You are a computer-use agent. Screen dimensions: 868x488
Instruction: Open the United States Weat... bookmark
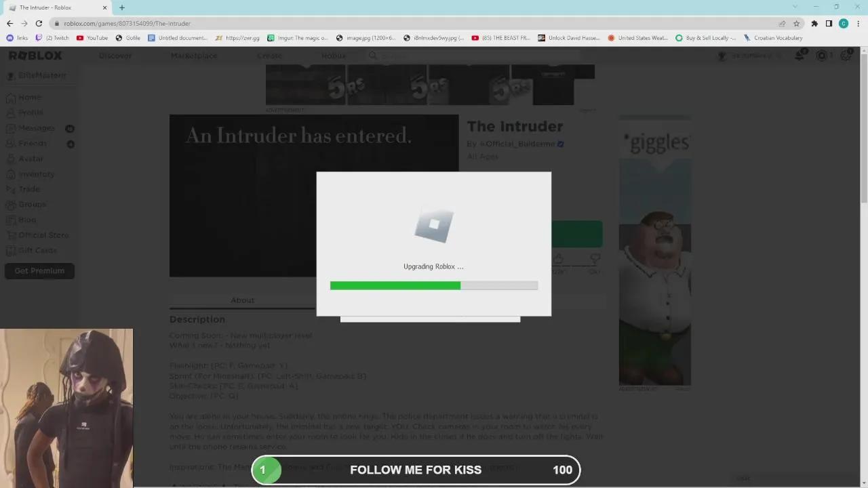638,38
